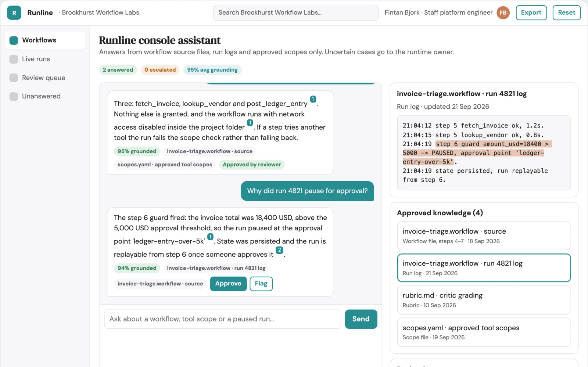The height and width of the screenshot is (367, 588).
Task: Click the Review queue sidebar icon
Action: pyautogui.click(x=14, y=78)
